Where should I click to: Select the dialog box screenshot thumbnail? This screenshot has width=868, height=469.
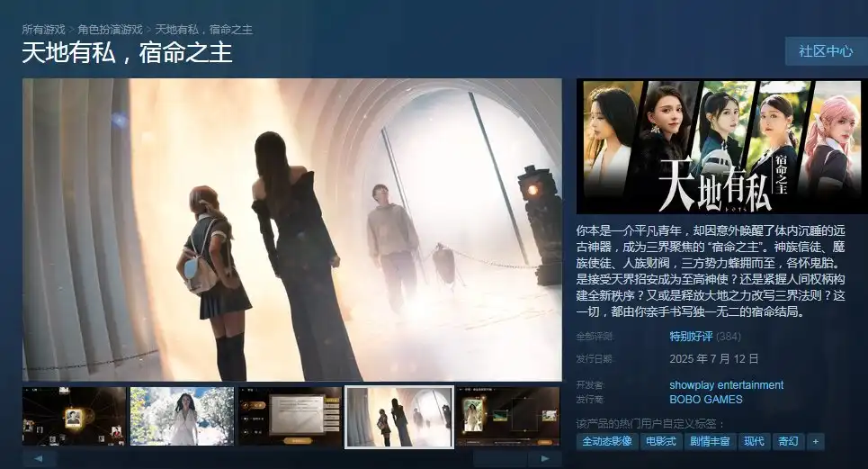tap(290, 417)
